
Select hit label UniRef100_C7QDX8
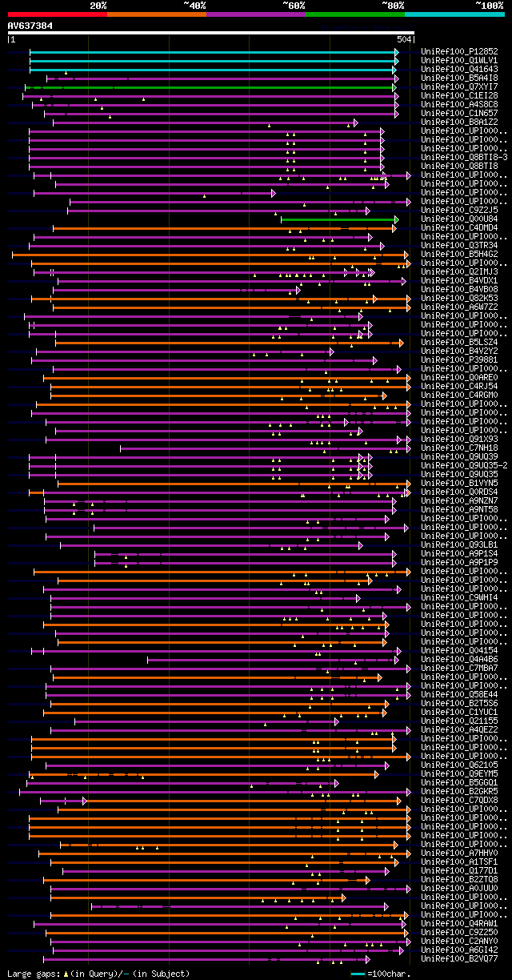pyautogui.click(x=460, y=800)
